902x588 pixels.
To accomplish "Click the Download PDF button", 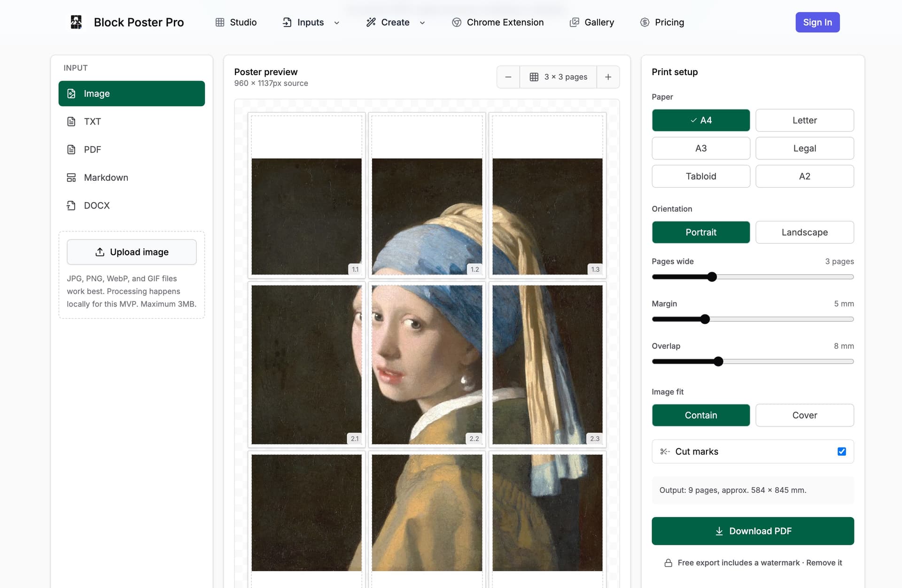I will click(753, 531).
